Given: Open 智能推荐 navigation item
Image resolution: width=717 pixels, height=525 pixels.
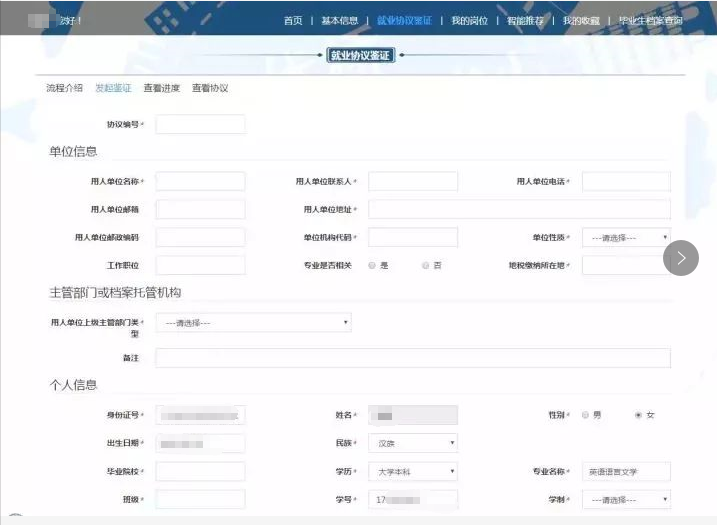Looking at the screenshot, I should click(525, 20).
